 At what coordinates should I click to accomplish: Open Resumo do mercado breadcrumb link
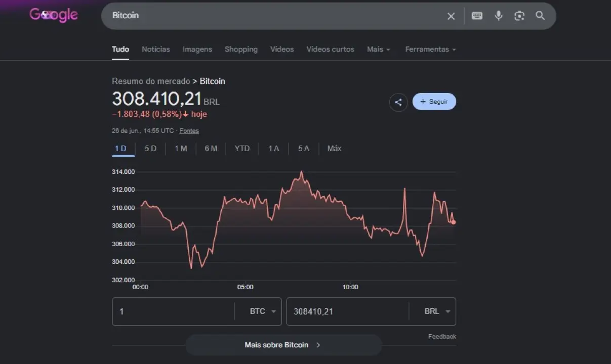pos(151,81)
